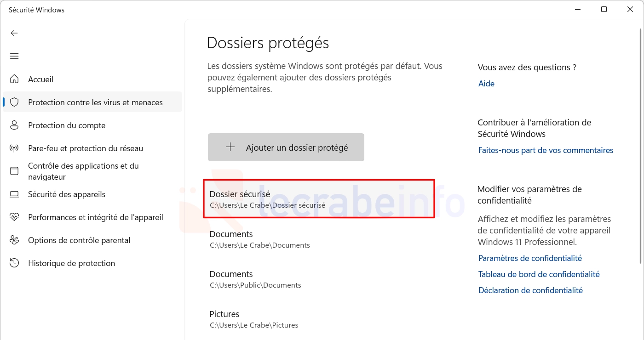
Task: Open Contrôle des applications et du navigateur
Action: click(92, 171)
